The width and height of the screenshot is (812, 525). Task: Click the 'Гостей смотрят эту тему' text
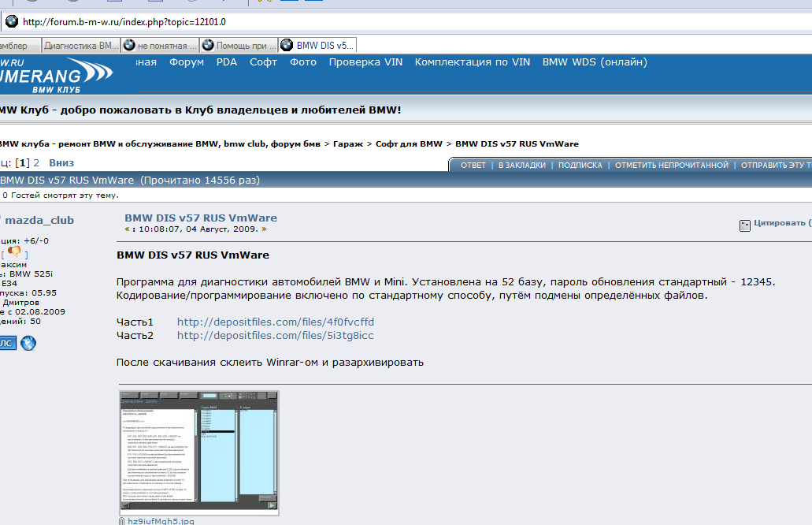[65, 195]
